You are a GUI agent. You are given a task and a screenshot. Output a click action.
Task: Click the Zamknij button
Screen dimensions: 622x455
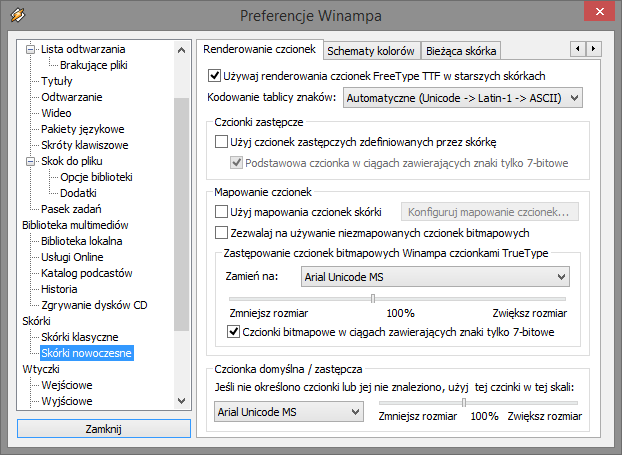pyautogui.click(x=104, y=429)
